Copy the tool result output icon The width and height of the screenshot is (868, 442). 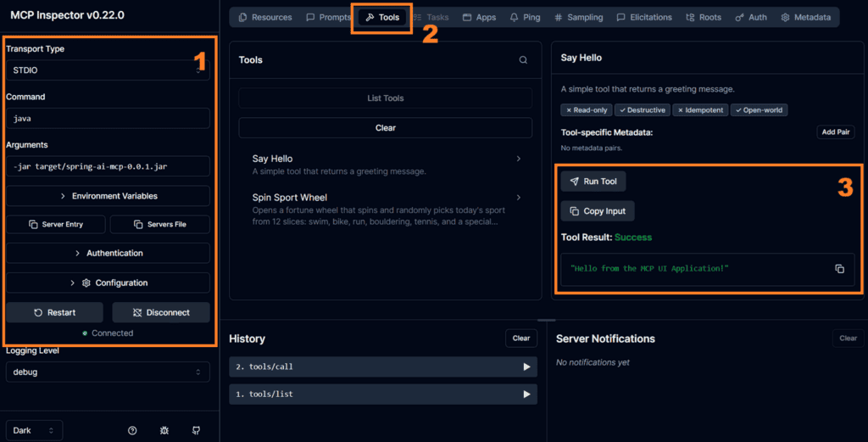click(x=840, y=269)
